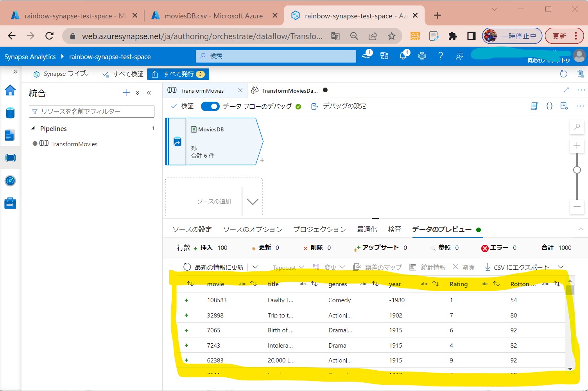
Task: Collapse the Pipelines tree group
Action: (x=33, y=128)
